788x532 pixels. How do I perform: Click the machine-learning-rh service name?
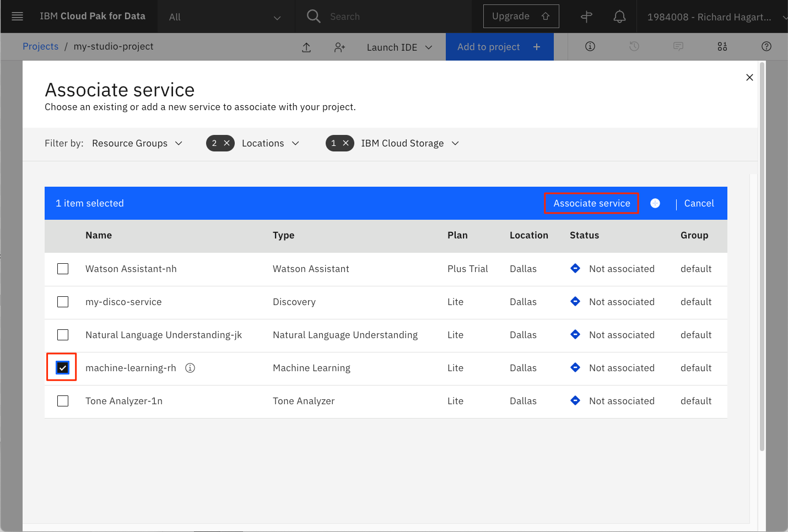[131, 368]
